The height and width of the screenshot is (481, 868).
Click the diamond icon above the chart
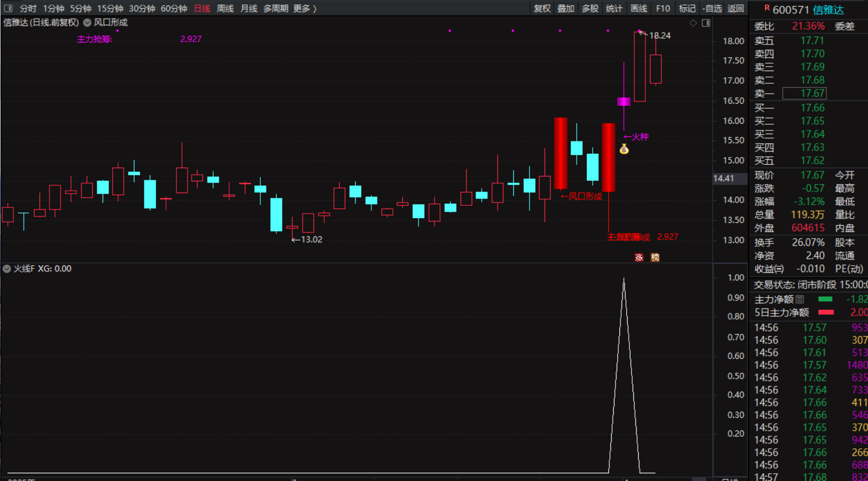[x=693, y=23]
